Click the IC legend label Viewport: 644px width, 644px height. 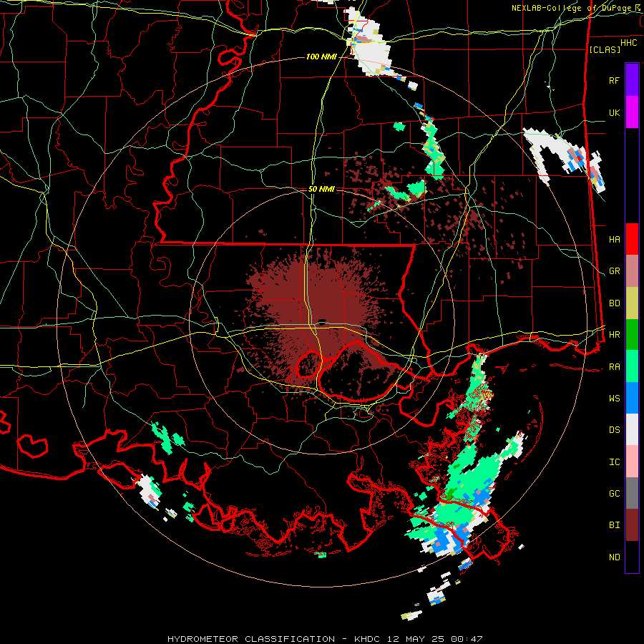[614, 462]
